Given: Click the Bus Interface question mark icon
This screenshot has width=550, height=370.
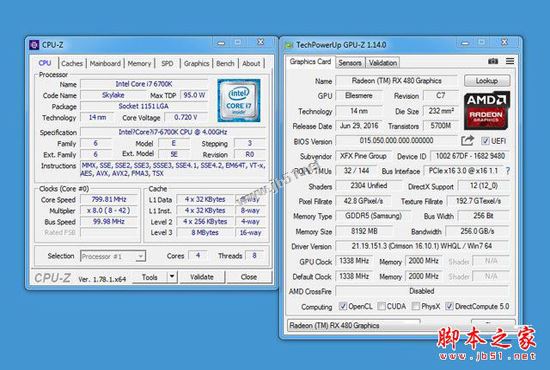Looking at the screenshot, I should [508, 171].
